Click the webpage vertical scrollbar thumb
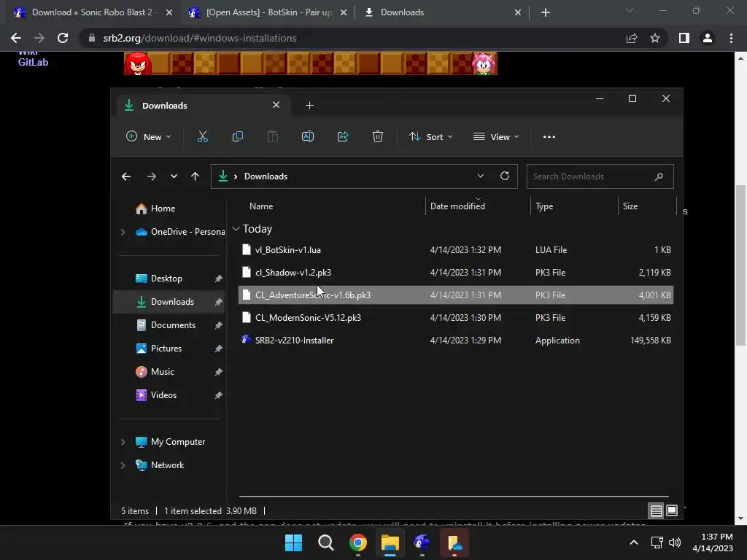 (x=740, y=265)
